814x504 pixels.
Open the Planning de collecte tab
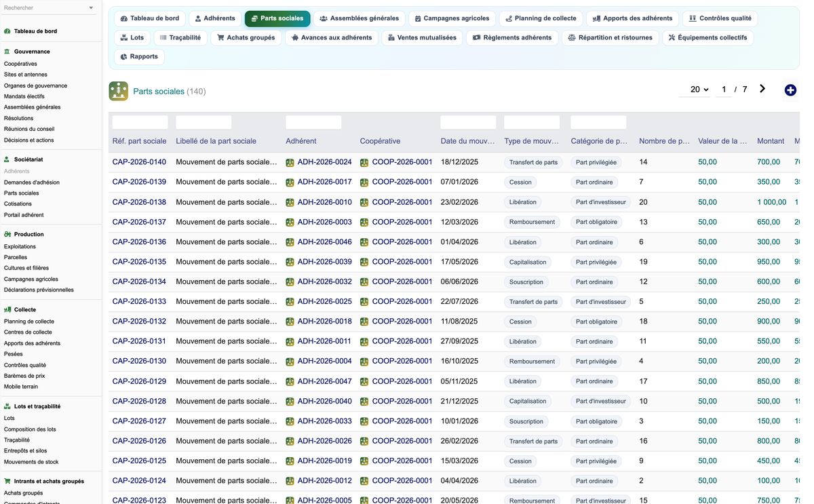tap(541, 18)
